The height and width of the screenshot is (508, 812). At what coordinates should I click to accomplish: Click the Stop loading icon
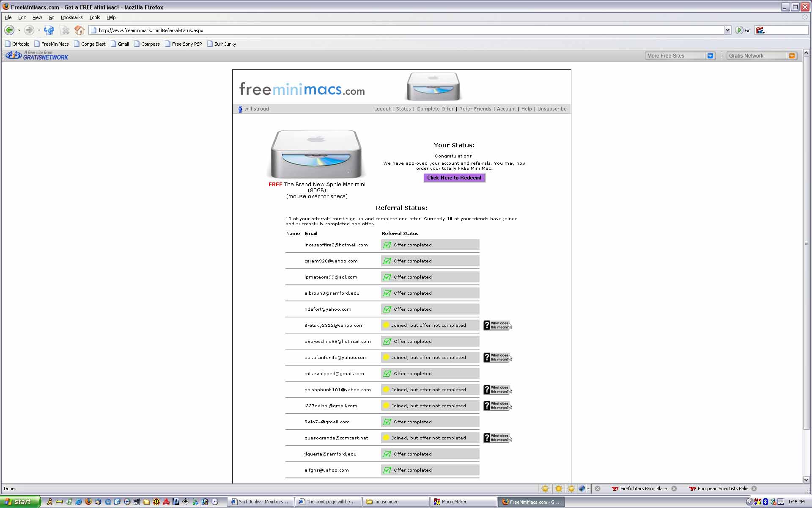(65, 30)
